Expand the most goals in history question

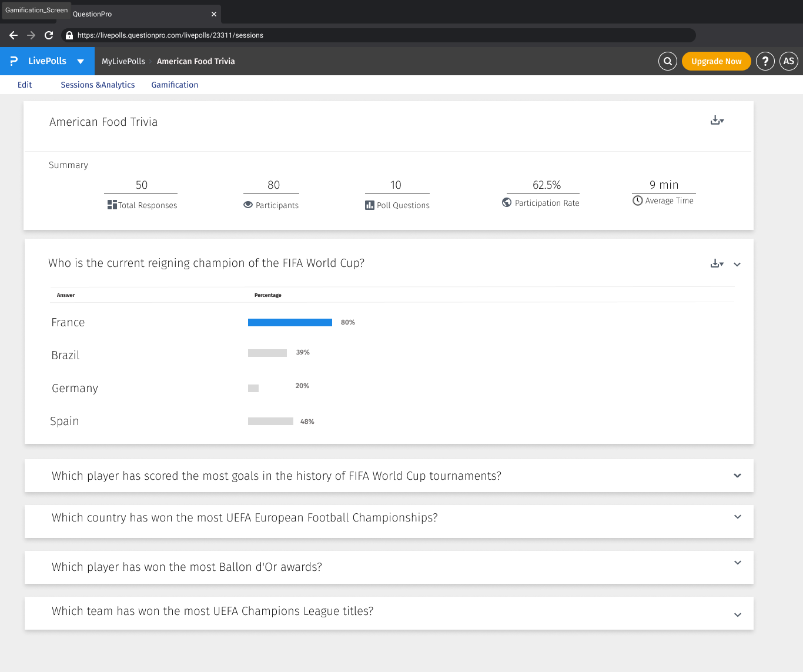pos(737,476)
